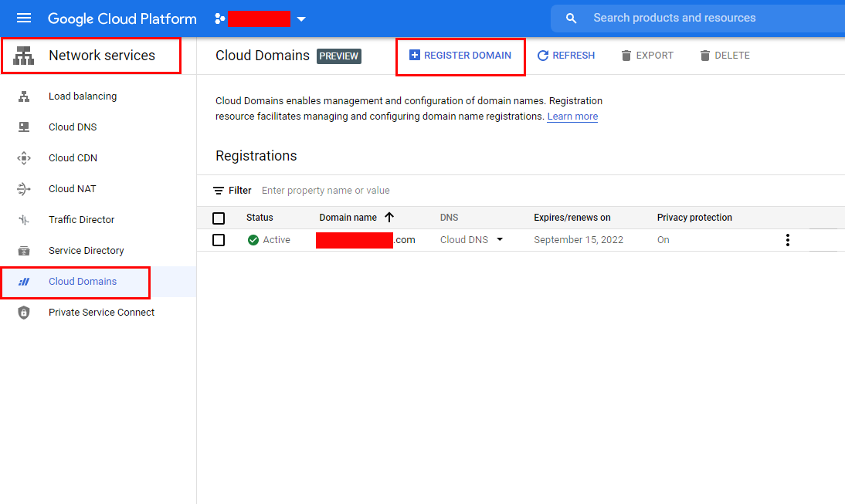Open the hamburger navigation menu
This screenshot has width=845, height=504.
click(24, 19)
